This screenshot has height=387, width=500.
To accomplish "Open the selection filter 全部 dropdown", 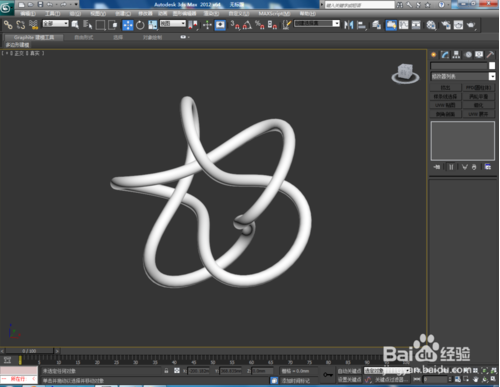I will (55, 24).
